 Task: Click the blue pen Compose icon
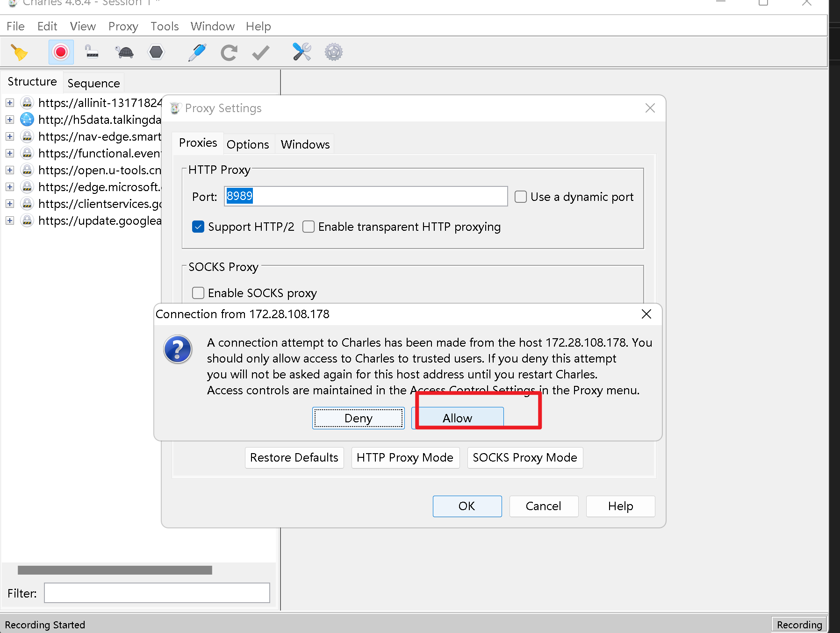tap(197, 52)
